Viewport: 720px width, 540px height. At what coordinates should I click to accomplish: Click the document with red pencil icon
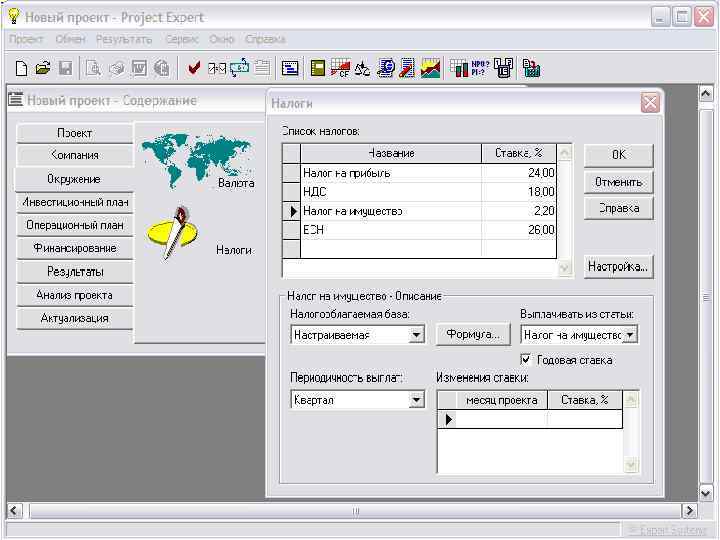(407, 68)
